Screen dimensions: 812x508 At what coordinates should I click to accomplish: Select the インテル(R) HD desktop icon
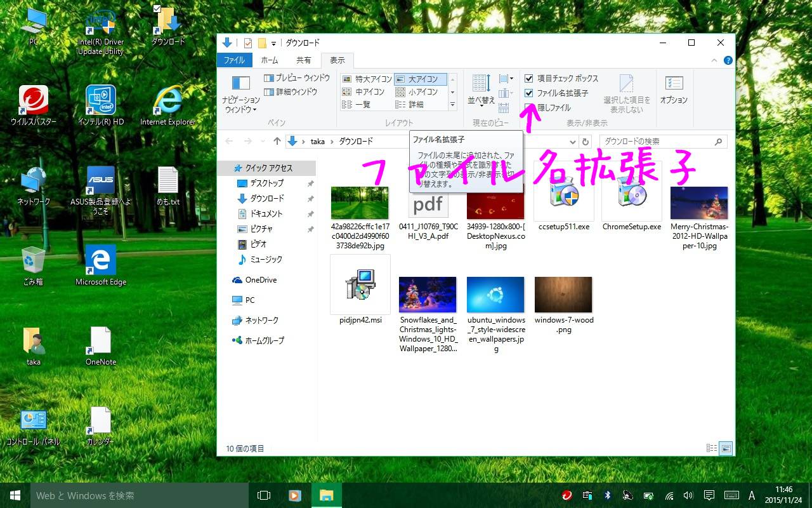pyautogui.click(x=101, y=106)
